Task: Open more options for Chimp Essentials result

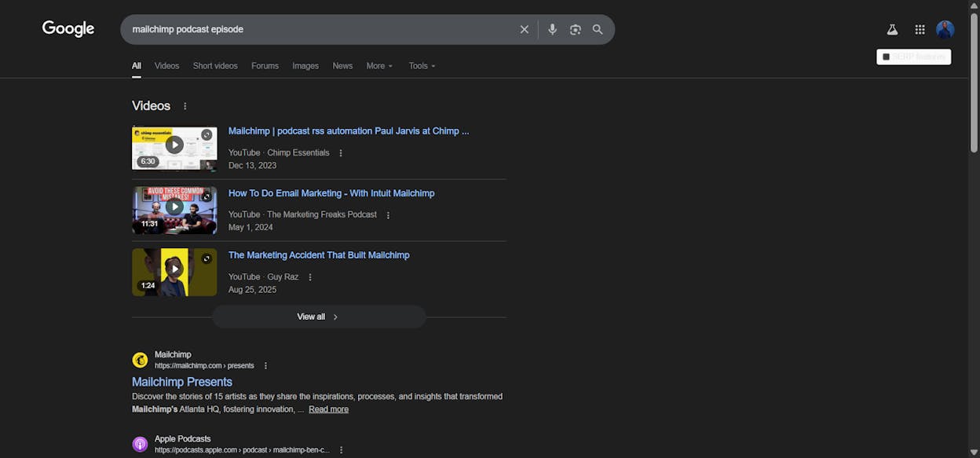Action: click(341, 153)
